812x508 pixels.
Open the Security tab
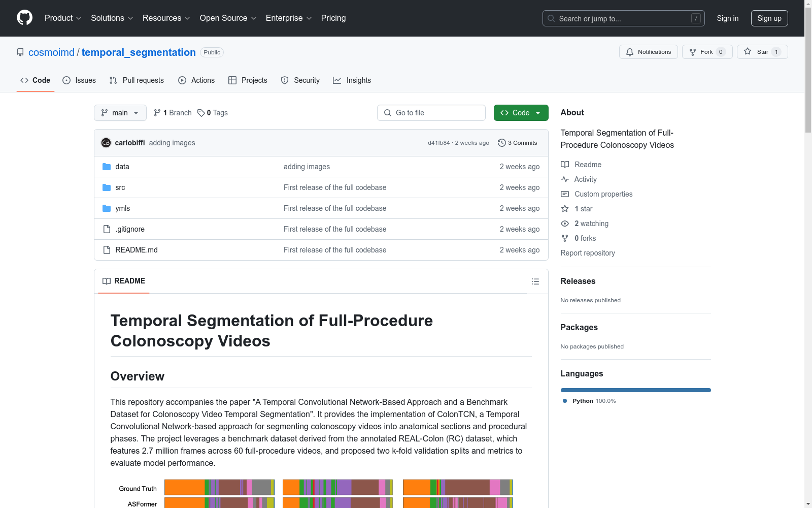300,80
